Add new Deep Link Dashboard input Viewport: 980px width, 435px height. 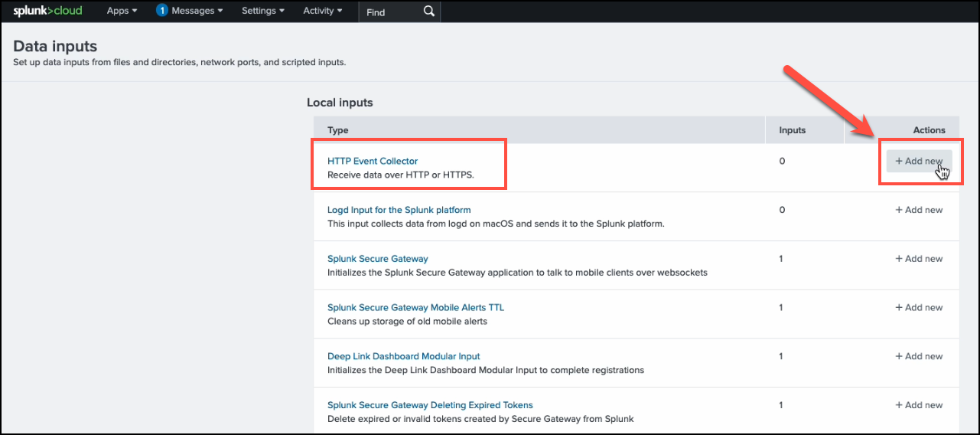click(x=919, y=356)
